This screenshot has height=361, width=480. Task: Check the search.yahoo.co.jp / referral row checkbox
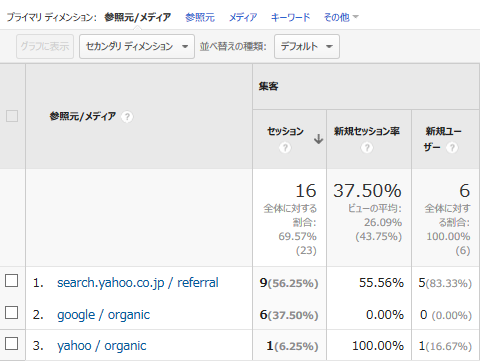click(12, 281)
